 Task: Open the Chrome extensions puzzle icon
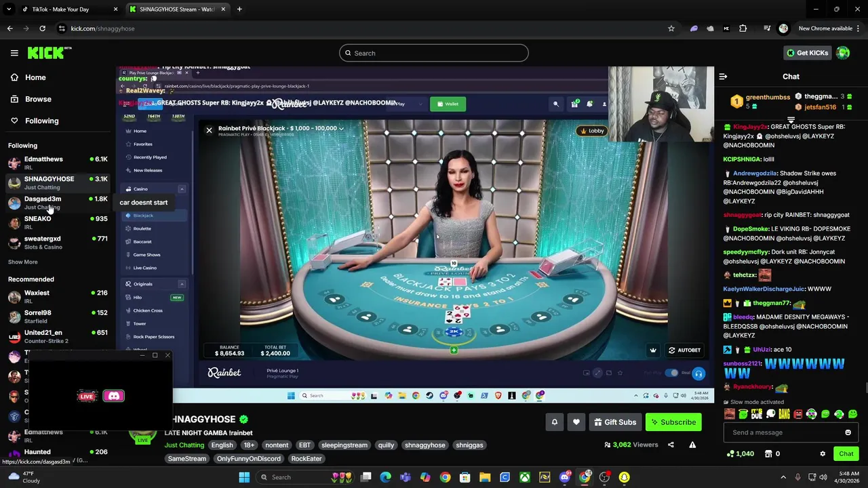(x=743, y=28)
